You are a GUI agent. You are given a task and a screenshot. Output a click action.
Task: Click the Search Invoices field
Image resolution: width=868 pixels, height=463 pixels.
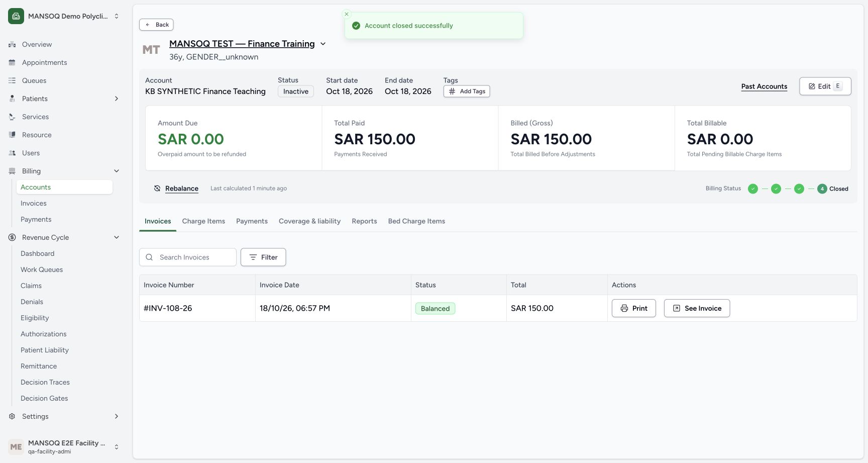click(x=188, y=257)
